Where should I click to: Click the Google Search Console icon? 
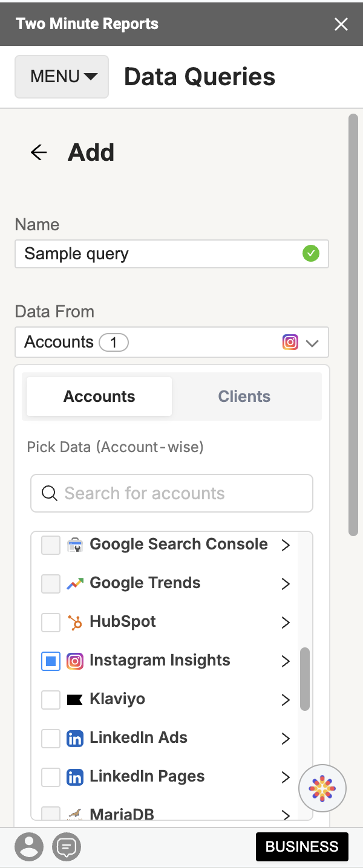[75, 544]
